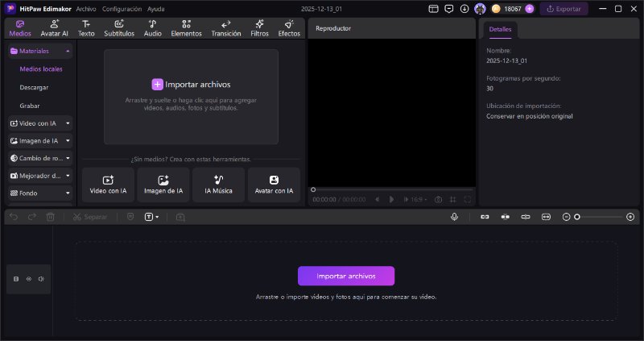Start voice recording with microphone icon
644x341 pixels.
pos(454,217)
